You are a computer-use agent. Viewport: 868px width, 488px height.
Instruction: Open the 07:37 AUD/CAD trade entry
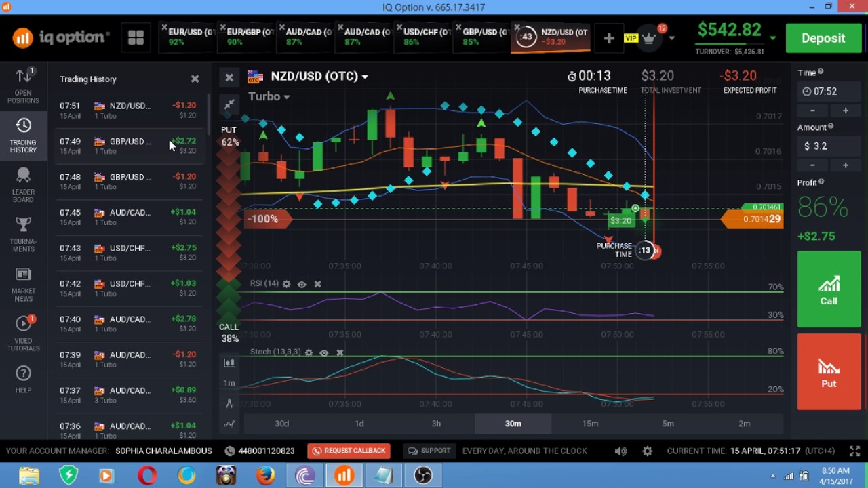[129, 395]
